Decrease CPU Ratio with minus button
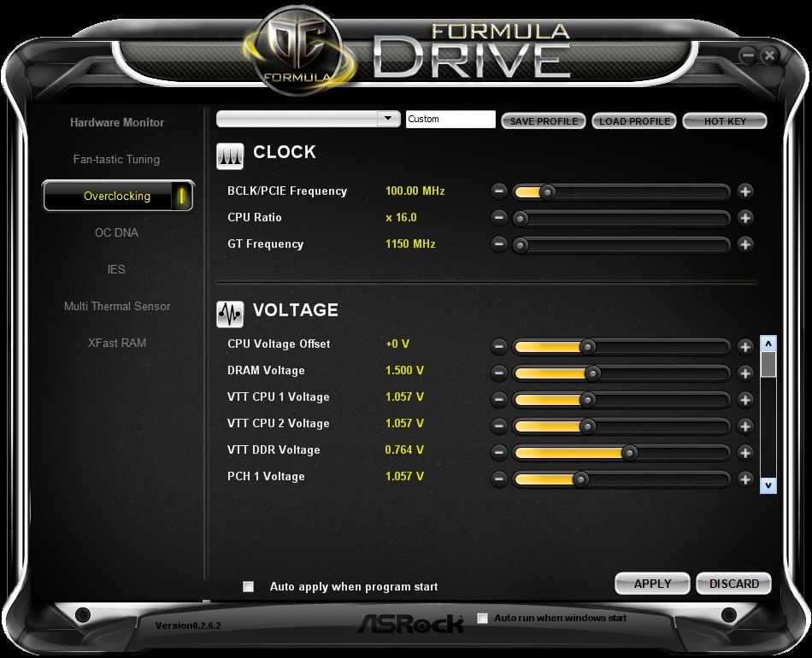 click(498, 218)
